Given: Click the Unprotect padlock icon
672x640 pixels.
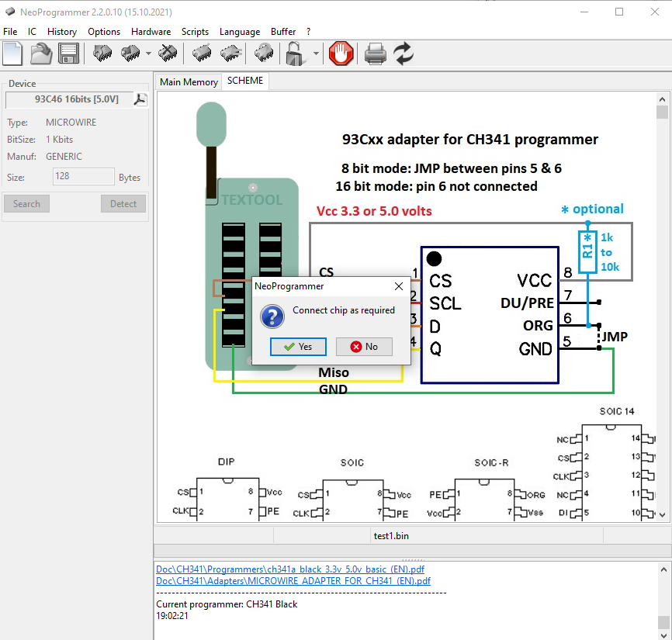Looking at the screenshot, I should tap(296, 54).
